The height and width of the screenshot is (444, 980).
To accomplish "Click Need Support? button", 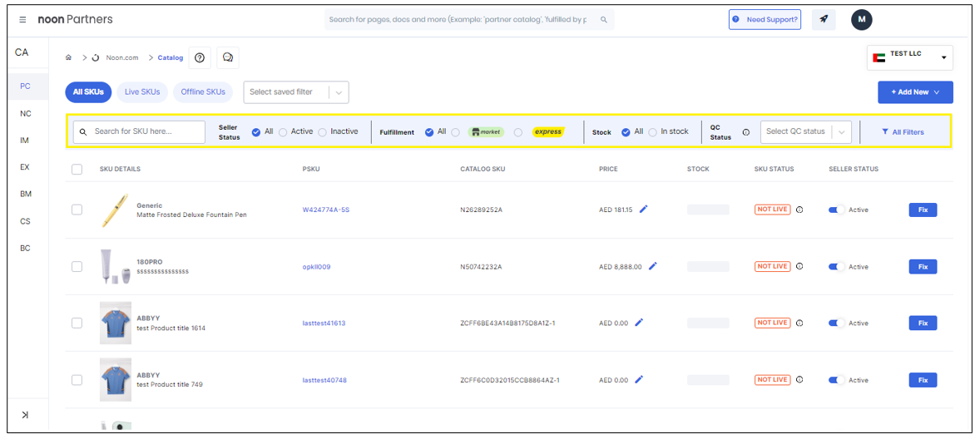I will pos(765,19).
